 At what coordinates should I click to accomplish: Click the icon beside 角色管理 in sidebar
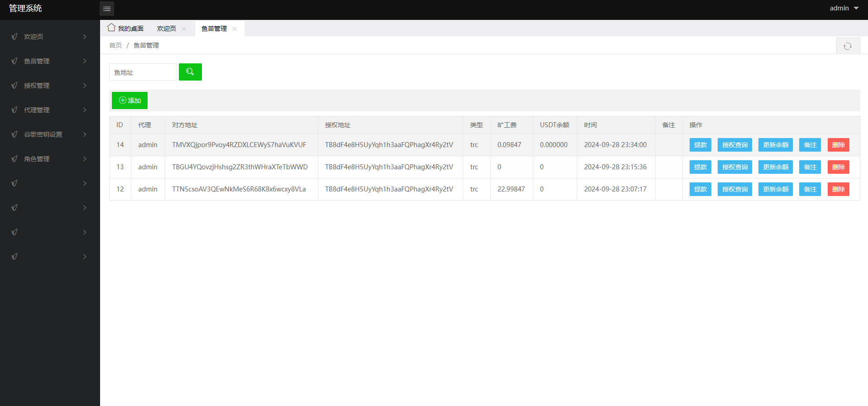click(14, 159)
